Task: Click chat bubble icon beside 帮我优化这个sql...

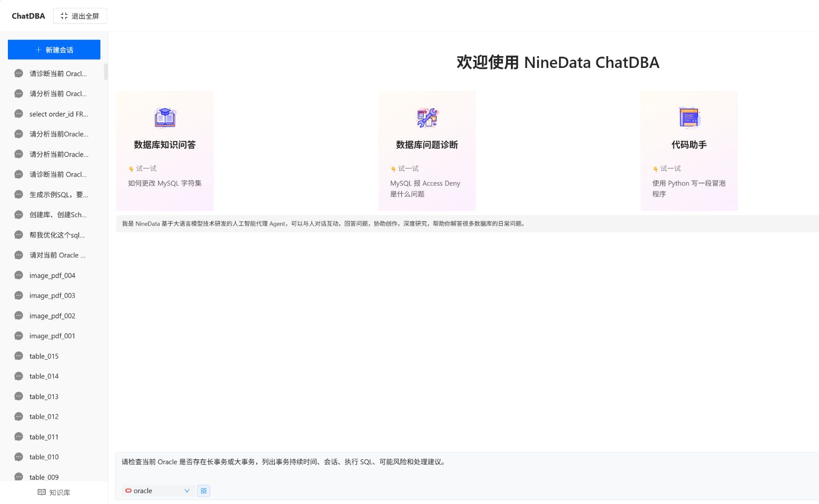Action: click(x=19, y=235)
